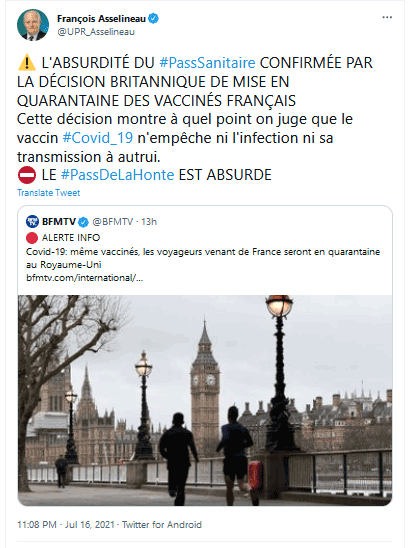Click the red no-entry emoji in the tweet
Image resolution: width=412 pixels, height=548 pixels.
pos(27,175)
